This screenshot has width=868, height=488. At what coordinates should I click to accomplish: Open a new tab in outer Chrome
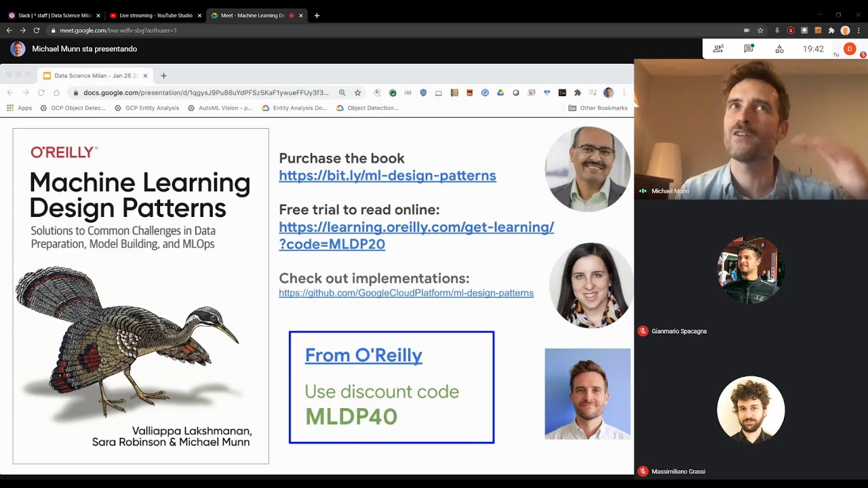click(x=317, y=15)
